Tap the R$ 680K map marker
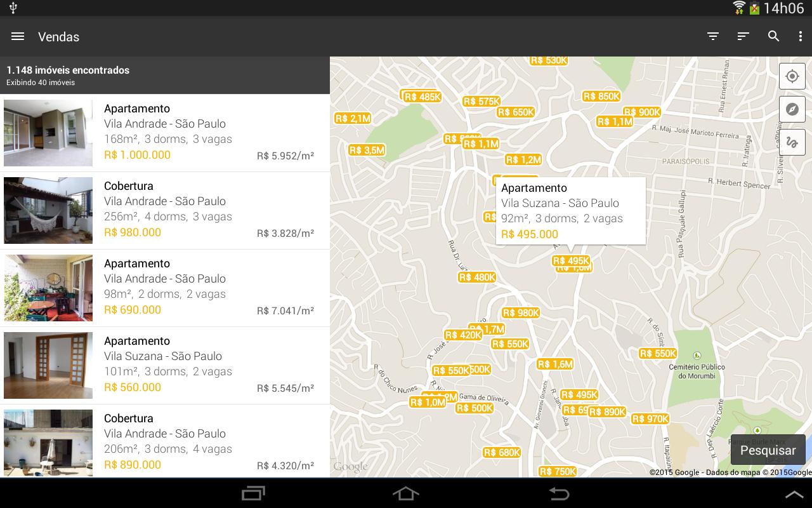Screen dimensions: 812x508 click(502, 452)
